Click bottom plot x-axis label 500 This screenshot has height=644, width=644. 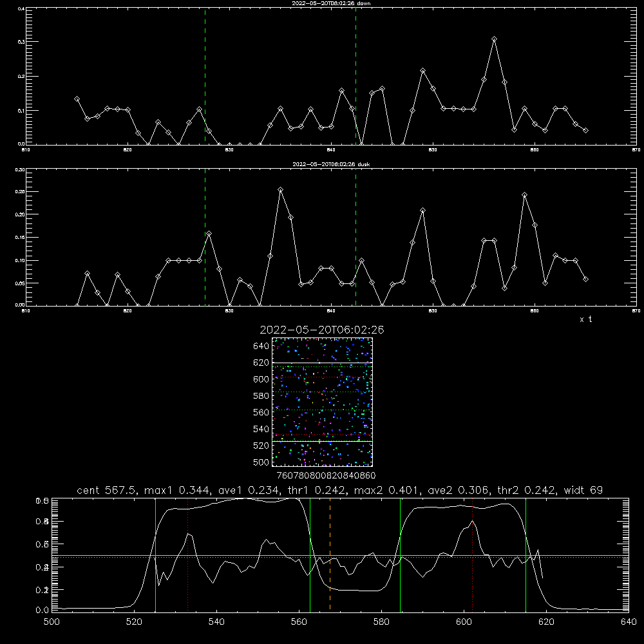(52, 622)
